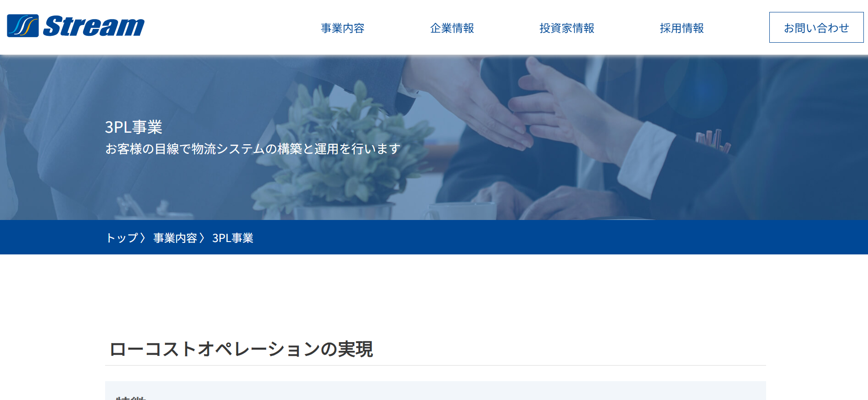Click the chevron right after トップ breadcrumb
868x400 pixels.
[x=143, y=238]
